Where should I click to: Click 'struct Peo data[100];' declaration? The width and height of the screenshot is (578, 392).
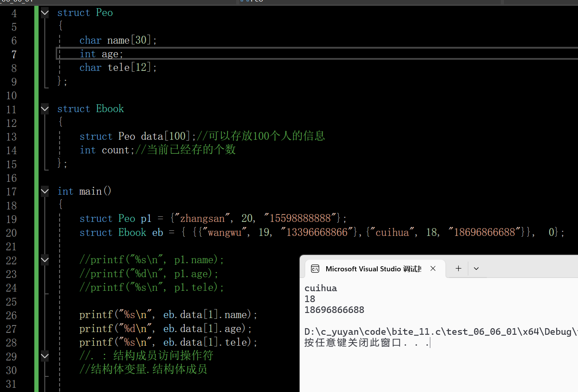click(138, 136)
